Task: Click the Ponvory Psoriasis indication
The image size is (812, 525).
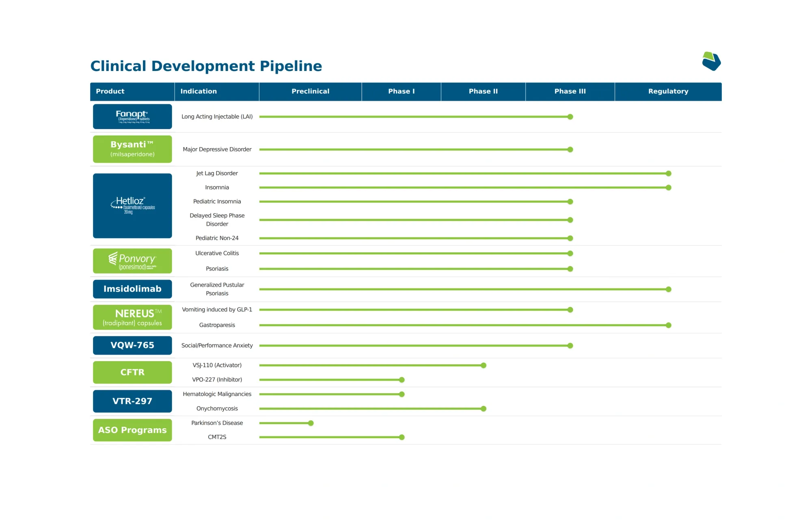Action: click(x=217, y=269)
